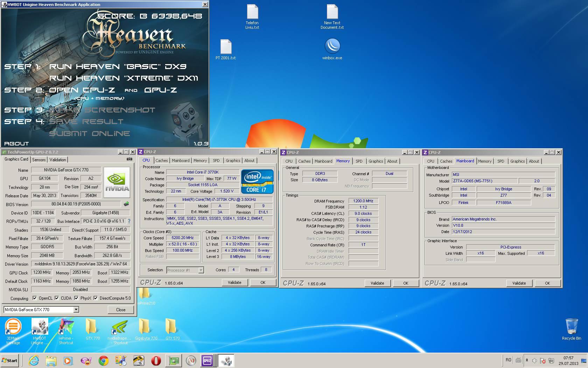Click the Core Speed 5200.20 MHz field
This screenshot has width=588, height=368.
[183, 238]
